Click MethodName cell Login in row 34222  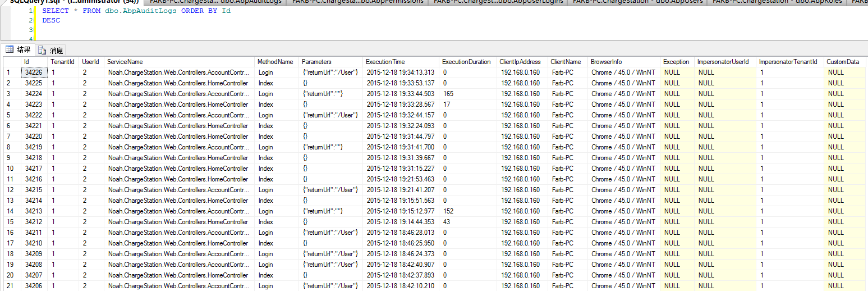click(x=277, y=115)
